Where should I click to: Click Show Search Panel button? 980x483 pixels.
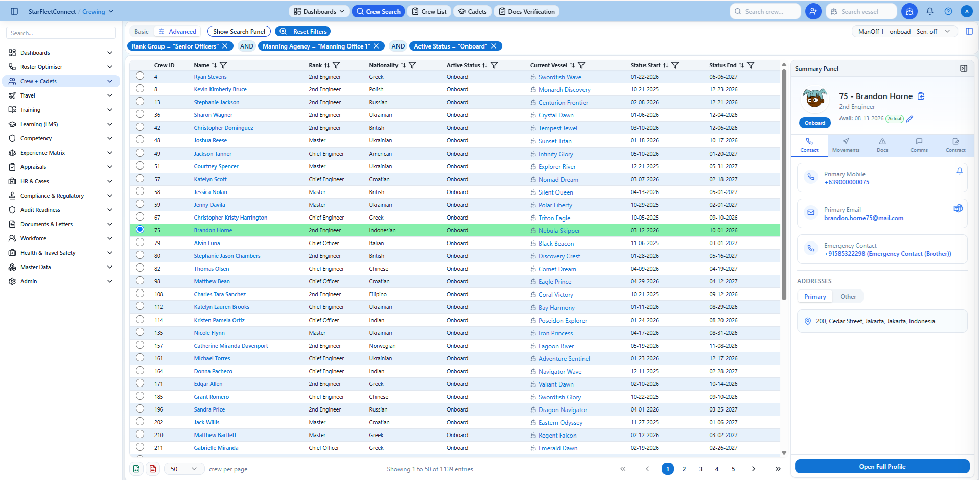click(x=239, y=31)
